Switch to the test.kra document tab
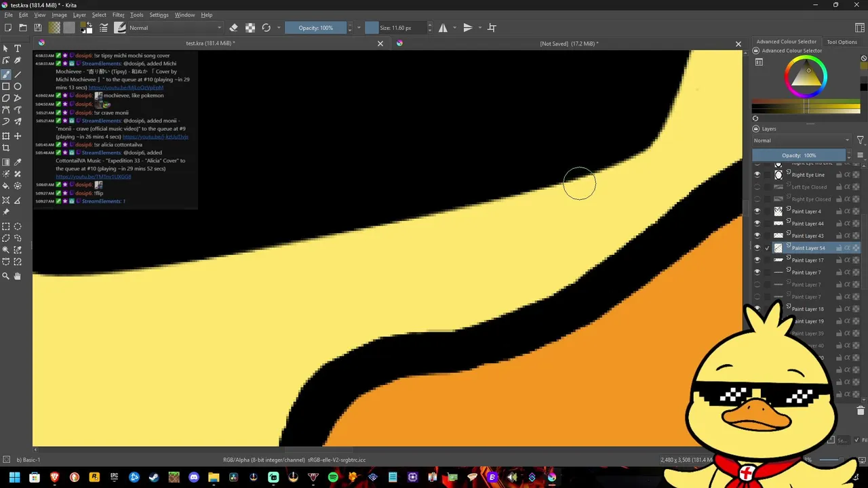The width and height of the screenshot is (868, 488). click(x=210, y=43)
